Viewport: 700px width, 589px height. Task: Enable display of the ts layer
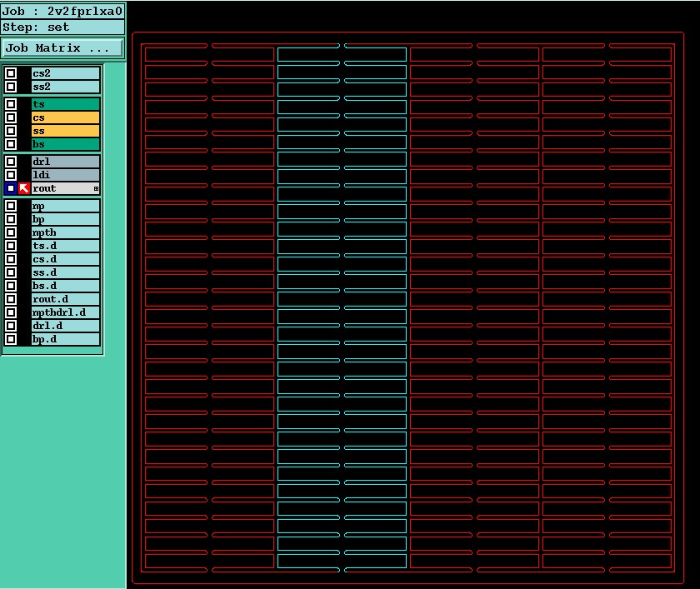pos(11,104)
